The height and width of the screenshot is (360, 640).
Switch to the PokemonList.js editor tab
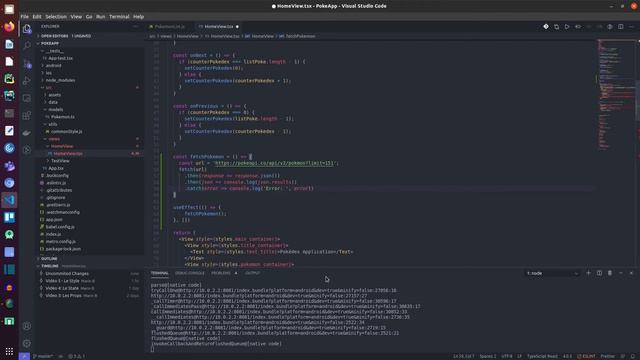tap(169, 27)
